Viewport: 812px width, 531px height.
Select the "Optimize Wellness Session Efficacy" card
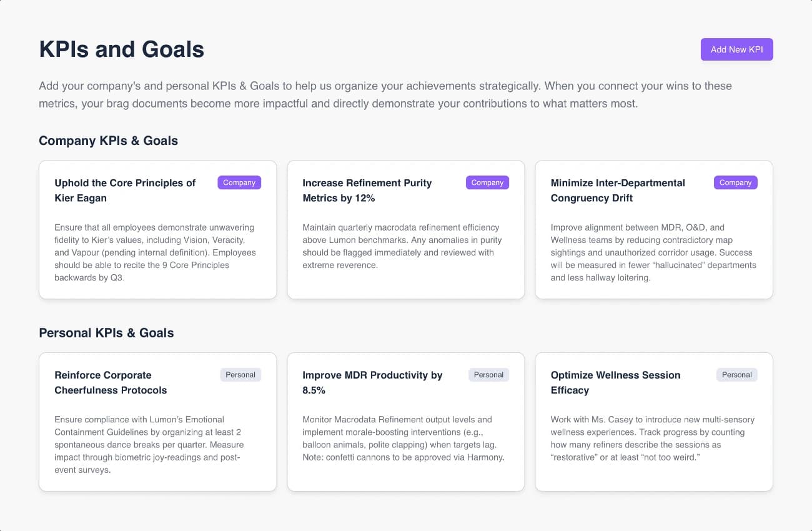point(654,422)
